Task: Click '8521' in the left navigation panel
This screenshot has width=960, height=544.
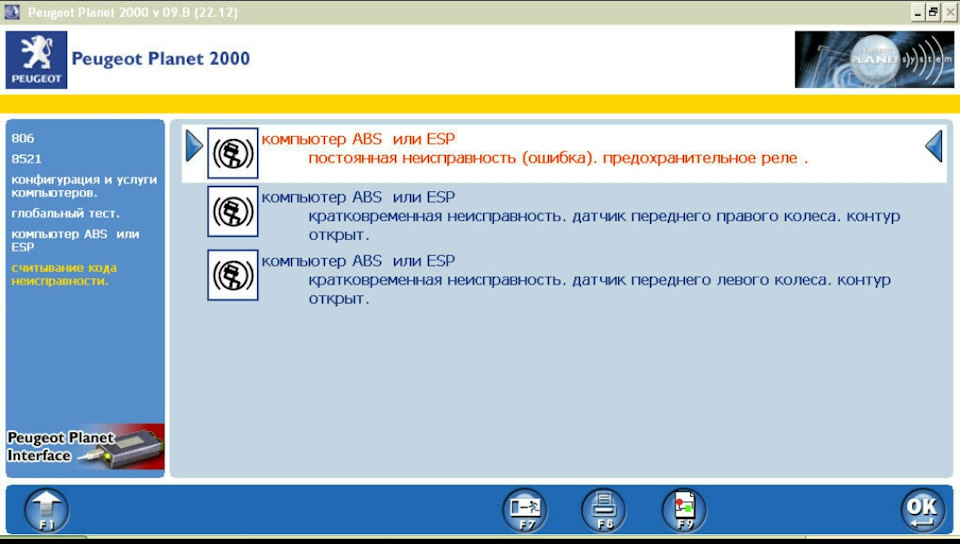Action: [x=26, y=159]
